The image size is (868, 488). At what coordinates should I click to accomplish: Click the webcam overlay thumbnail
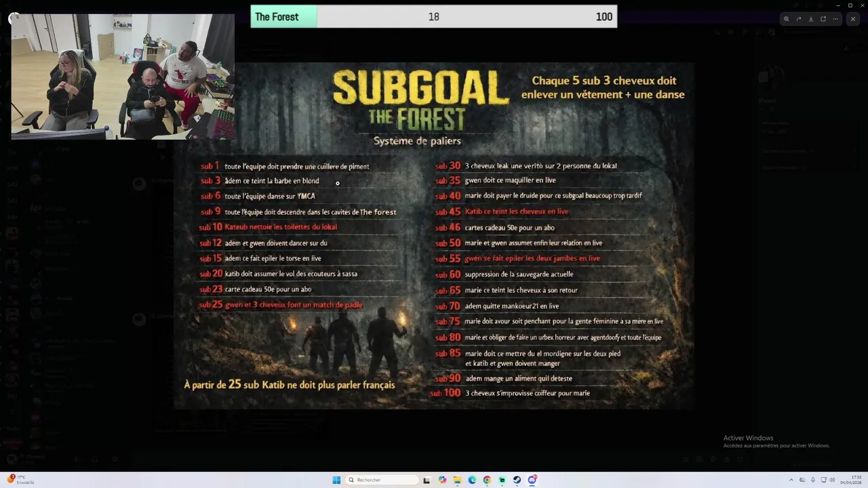click(123, 77)
